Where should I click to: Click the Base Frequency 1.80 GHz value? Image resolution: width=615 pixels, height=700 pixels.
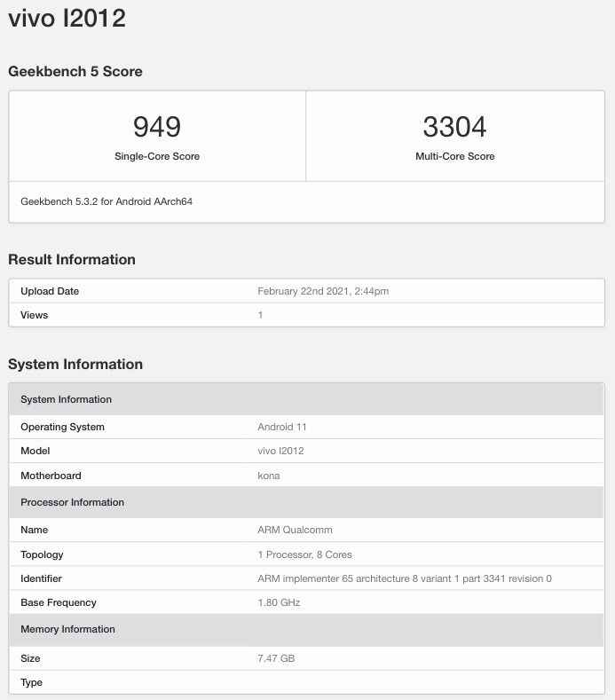[x=279, y=602]
